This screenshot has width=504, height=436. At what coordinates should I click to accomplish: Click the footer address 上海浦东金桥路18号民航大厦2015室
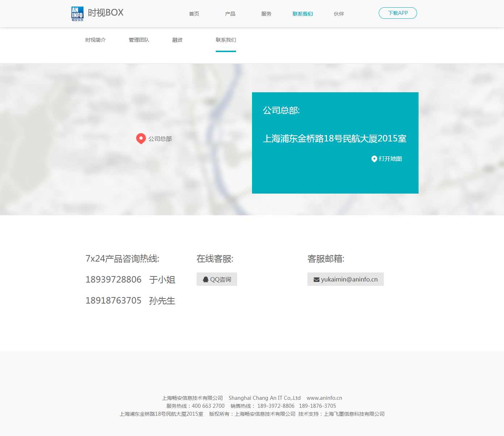tap(161, 414)
